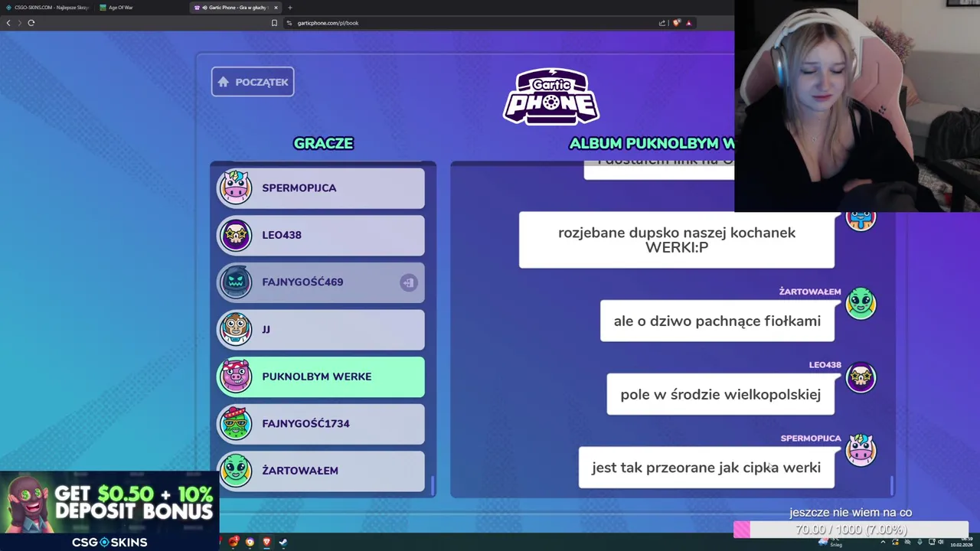The image size is (980, 551).
Task: Select player FAJNYGOŚĆ1734 in the list
Action: 321,423
